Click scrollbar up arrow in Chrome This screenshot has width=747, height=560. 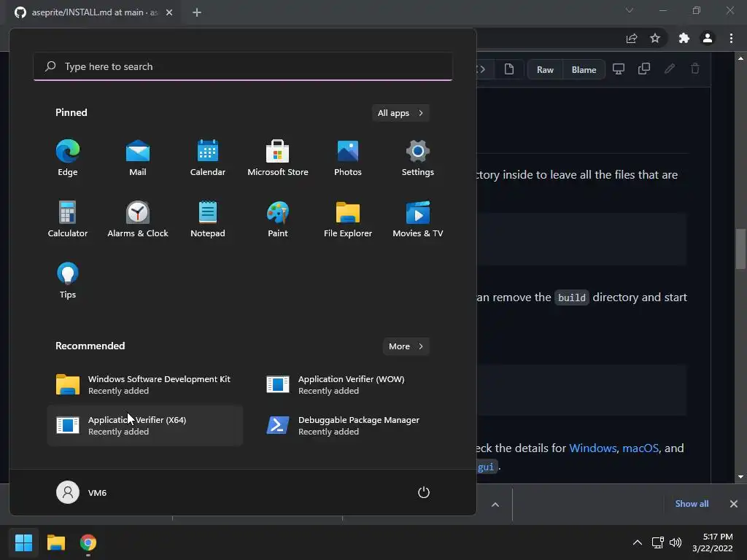[740, 58]
